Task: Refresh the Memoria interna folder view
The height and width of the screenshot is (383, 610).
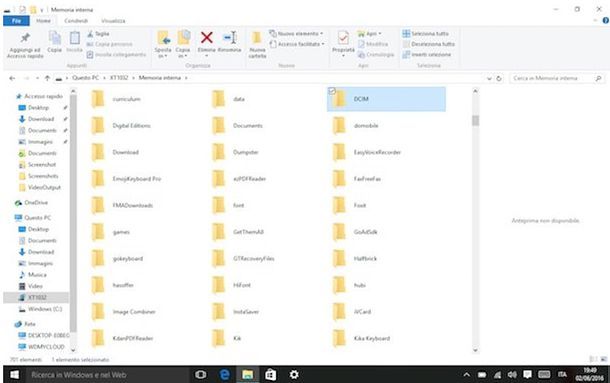Action: click(499, 78)
